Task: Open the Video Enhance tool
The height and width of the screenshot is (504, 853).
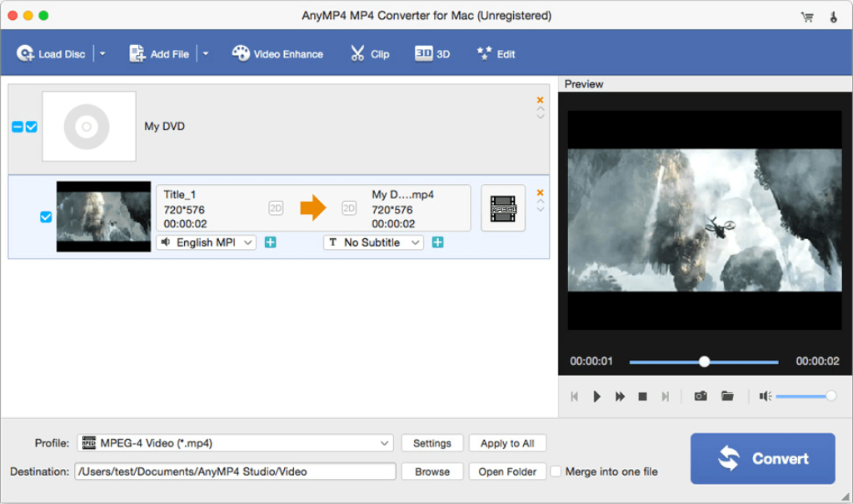Action: (x=277, y=54)
